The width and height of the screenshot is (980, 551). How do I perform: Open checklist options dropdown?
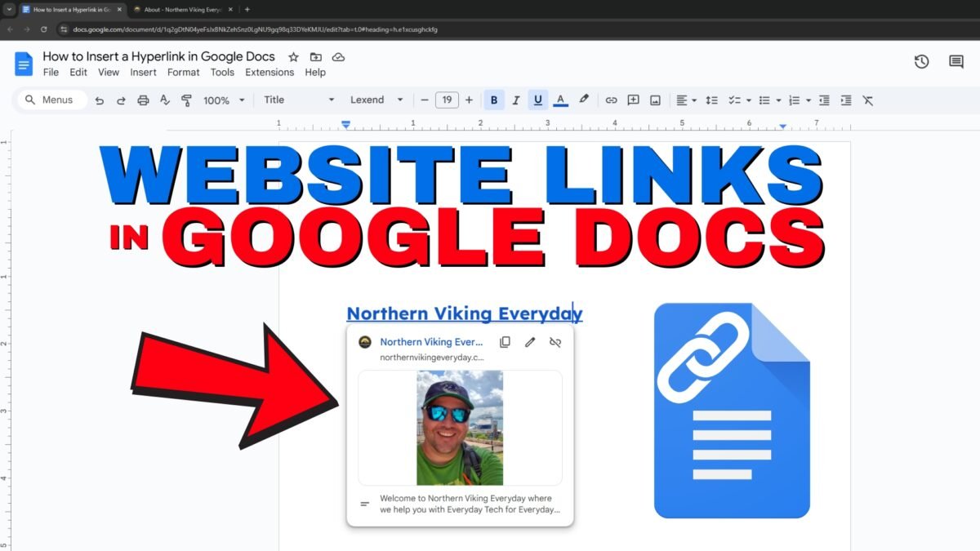click(738, 100)
